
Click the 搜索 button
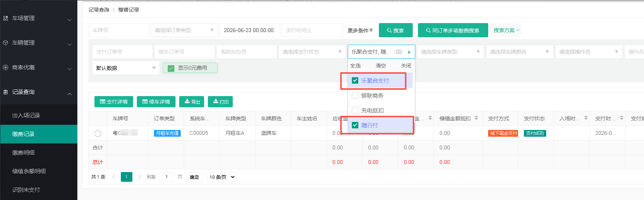[x=396, y=30]
